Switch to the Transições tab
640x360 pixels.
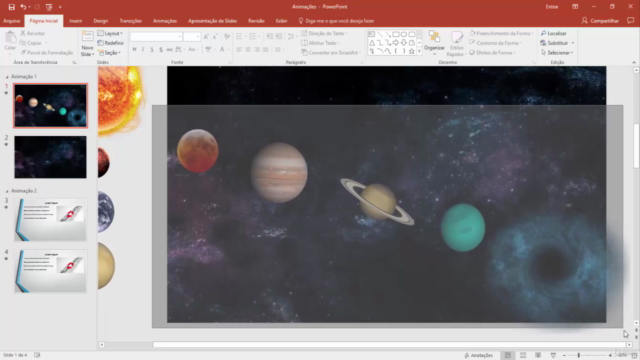tap(131, 21)
